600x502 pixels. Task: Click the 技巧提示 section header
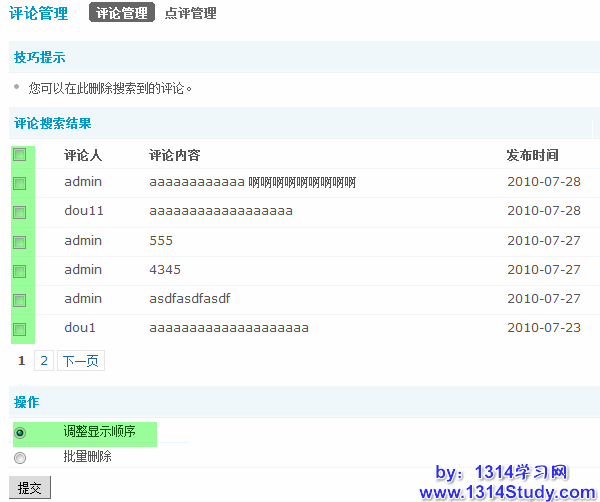pyautogui.click(x=40, y=58)
